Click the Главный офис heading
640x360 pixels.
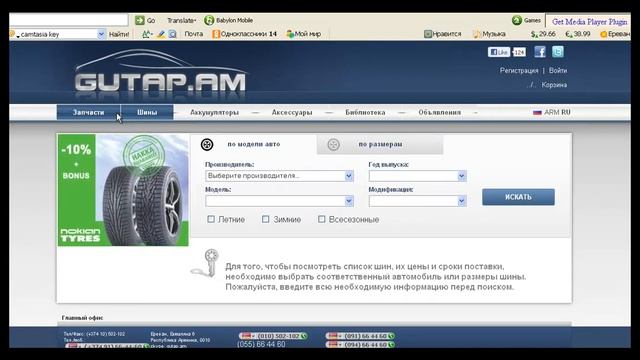pos(82,318)
